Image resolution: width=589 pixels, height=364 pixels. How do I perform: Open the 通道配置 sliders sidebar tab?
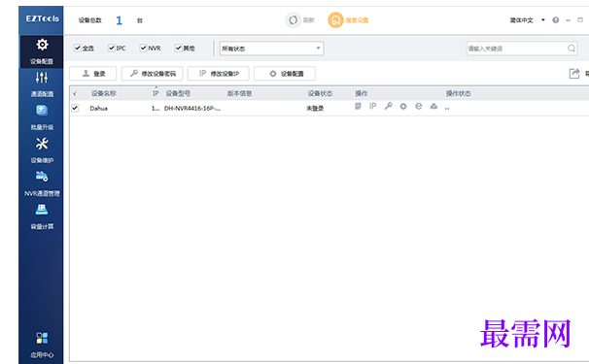[42, 84]
